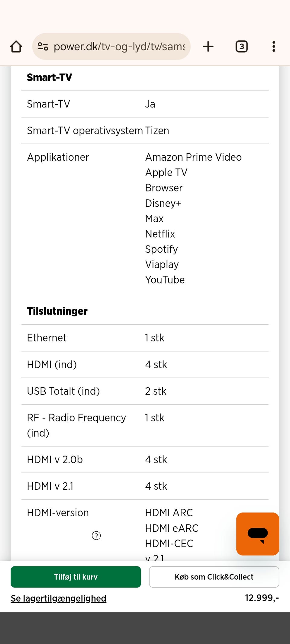
Task: Open the three-dot browser menu
Action: click(x=274, y=46)
